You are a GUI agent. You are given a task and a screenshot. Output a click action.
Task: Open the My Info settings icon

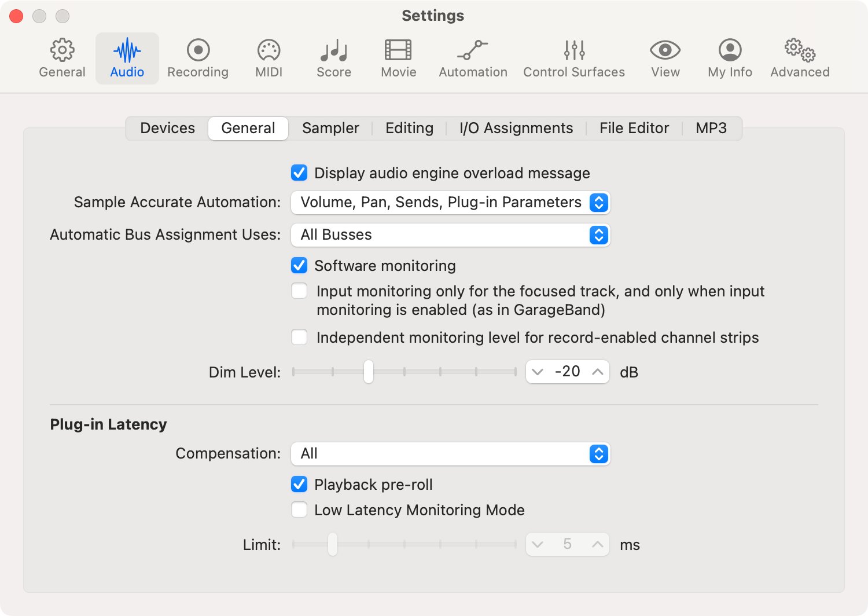[730, 57]
